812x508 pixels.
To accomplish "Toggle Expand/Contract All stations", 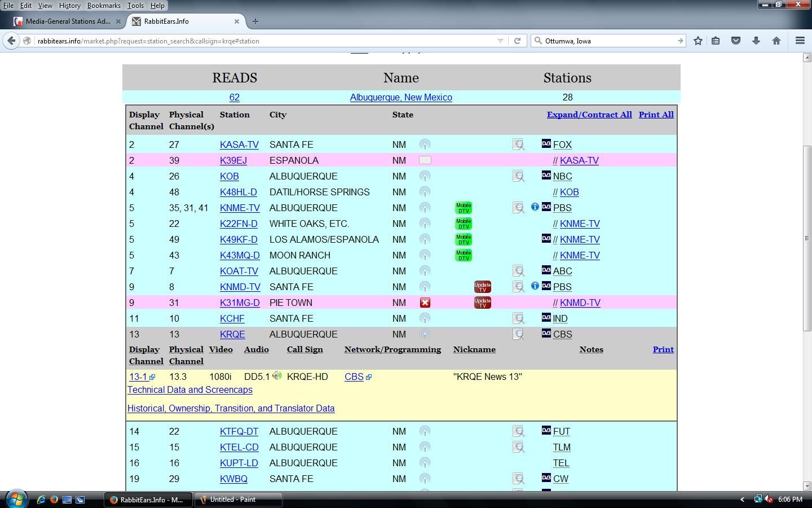I will tap(589, 115).
